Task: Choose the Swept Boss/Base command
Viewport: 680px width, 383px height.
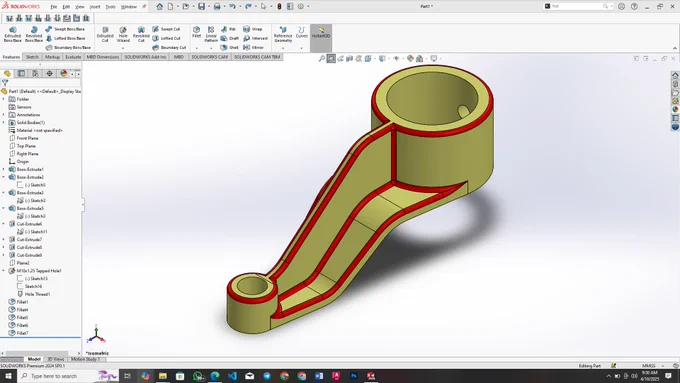Action: tap(65, 29)
